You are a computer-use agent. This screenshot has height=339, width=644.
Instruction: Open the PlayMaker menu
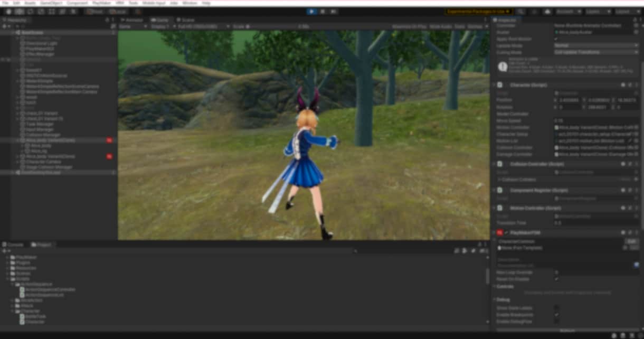101,3
